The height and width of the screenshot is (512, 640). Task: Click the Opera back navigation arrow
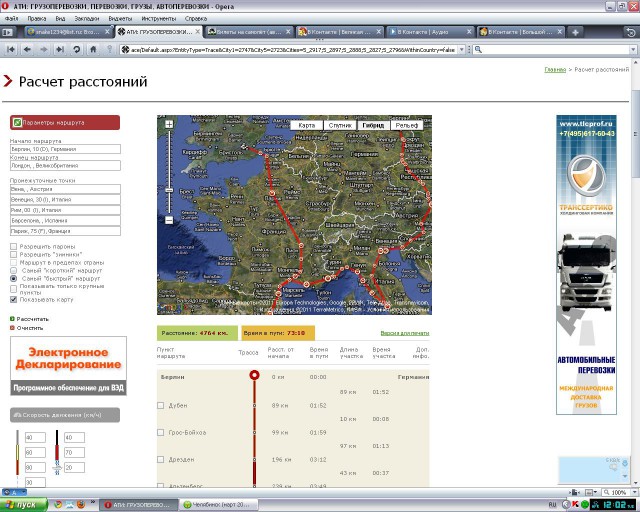tap(27, 49)
